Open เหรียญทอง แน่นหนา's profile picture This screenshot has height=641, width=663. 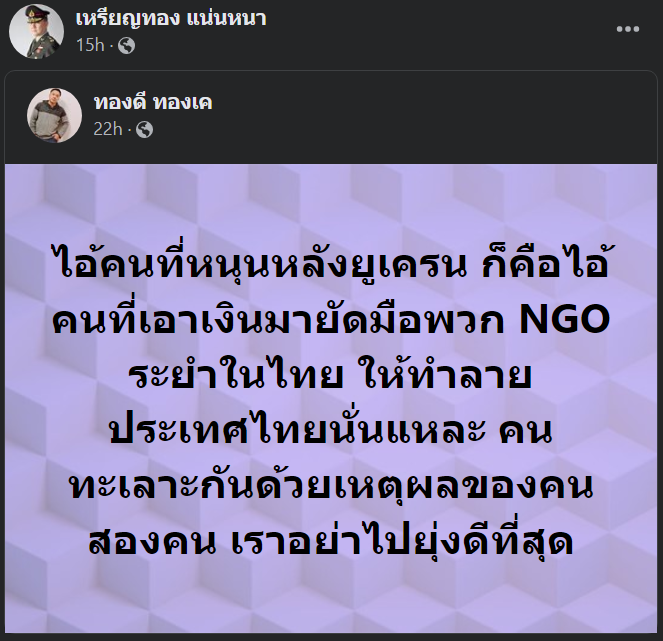[36, 31]
